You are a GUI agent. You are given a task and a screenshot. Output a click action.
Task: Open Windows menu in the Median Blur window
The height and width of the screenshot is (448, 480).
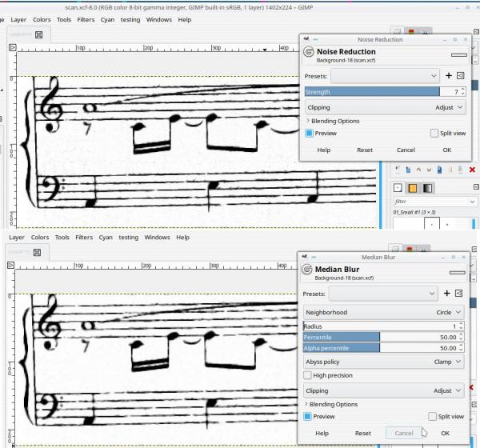pos(157,238)
